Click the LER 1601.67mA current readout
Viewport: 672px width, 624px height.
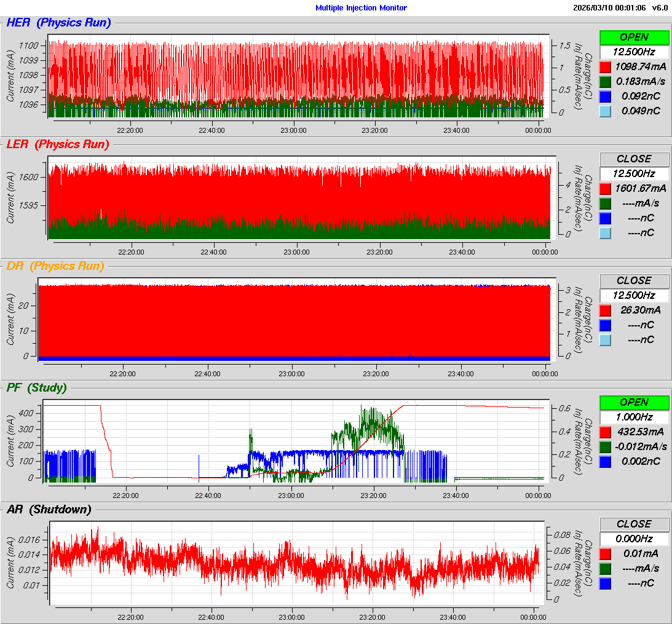(x=641, y=188)
